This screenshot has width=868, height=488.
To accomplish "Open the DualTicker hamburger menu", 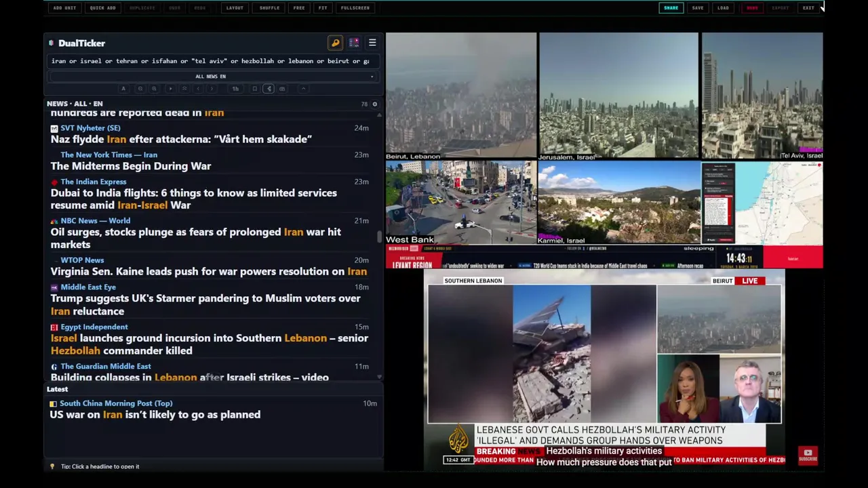I will pyautogui.click(x=372, y=43).
